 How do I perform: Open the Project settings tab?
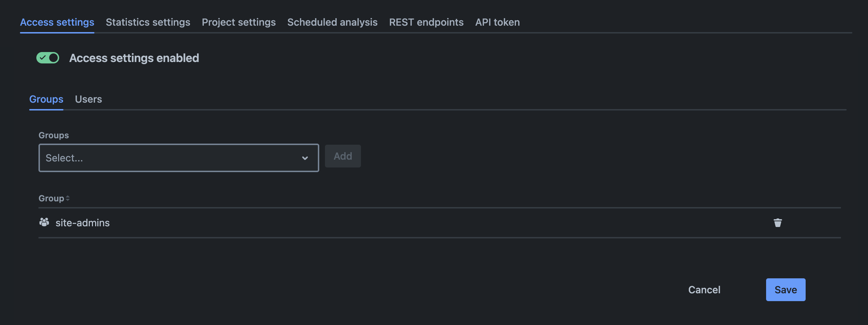coord(239,22)
